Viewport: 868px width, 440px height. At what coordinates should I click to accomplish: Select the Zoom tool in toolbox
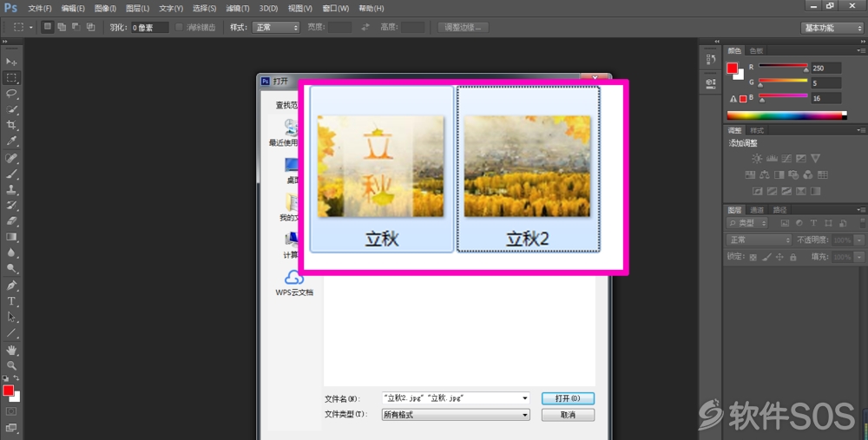click(11, 365)
